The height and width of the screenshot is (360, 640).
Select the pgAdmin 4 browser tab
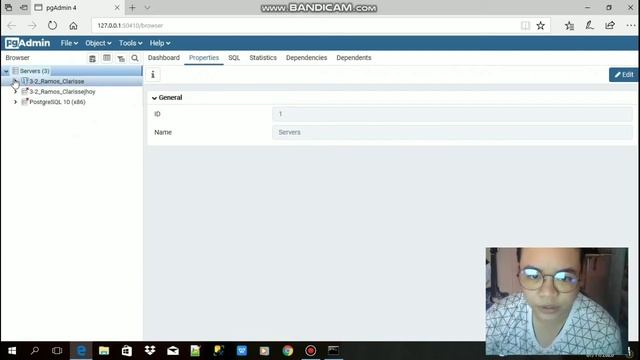77,8
